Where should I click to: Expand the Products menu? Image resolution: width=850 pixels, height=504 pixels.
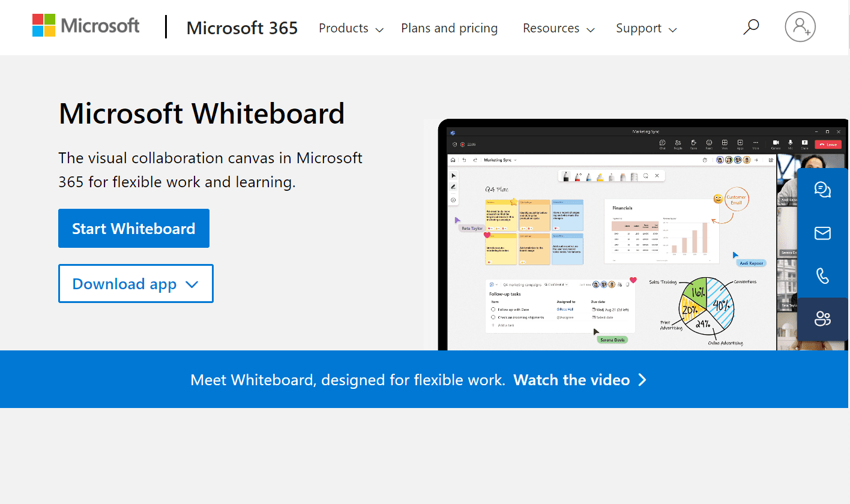point(351,28)
